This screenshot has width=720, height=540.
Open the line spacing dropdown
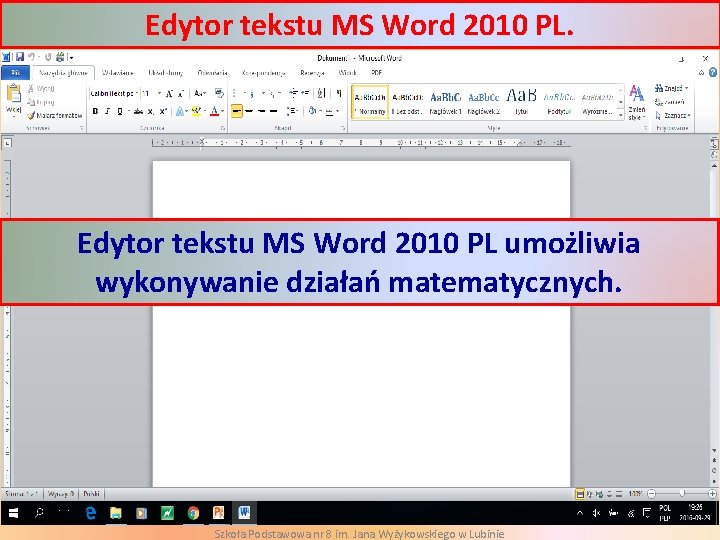coord(292,111)
